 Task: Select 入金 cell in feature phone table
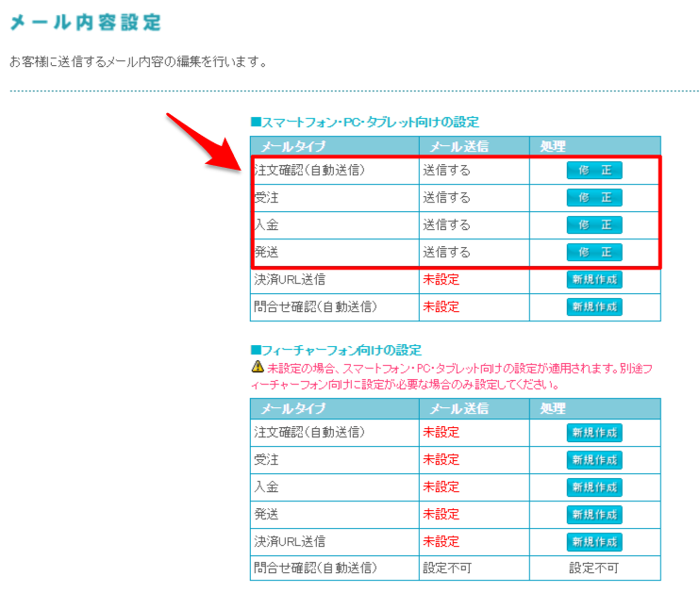click(335, 487)
